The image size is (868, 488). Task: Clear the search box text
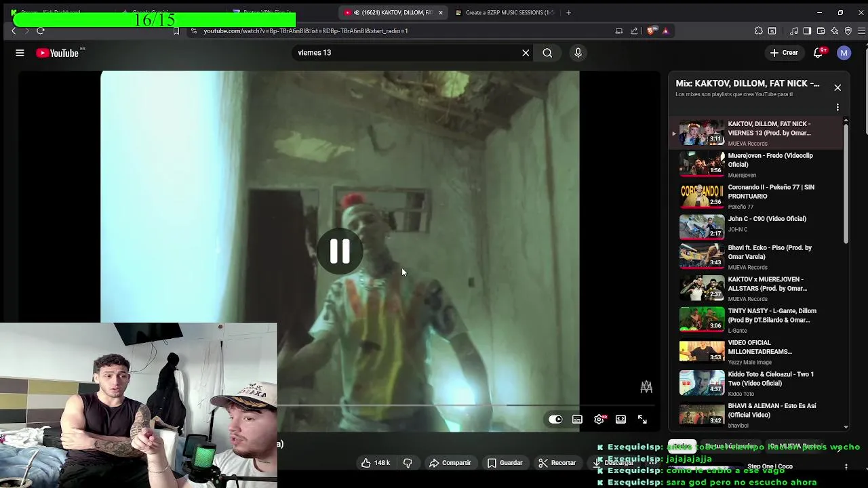pos(526,53)
